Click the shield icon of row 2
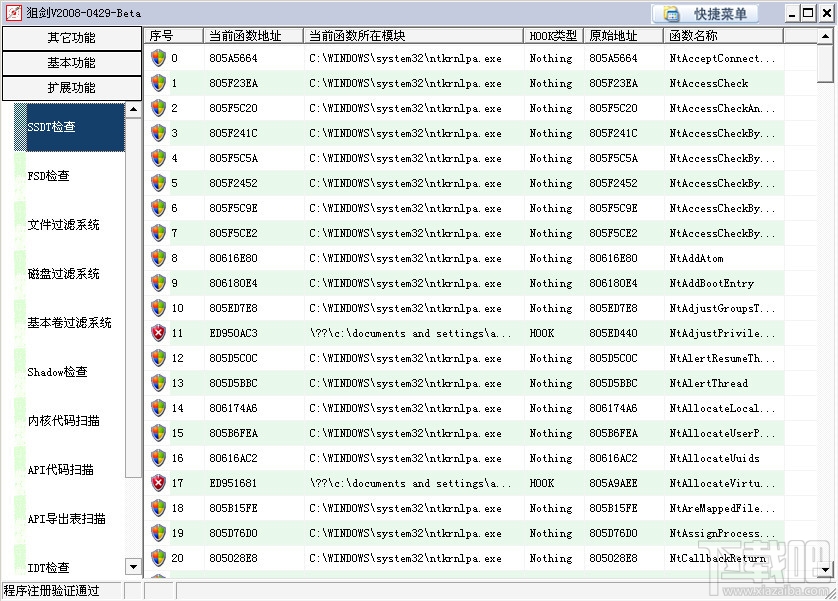Image resolution: width=838 pixels, height=601 pixels. pyautogui.click(x=158, y=108)
